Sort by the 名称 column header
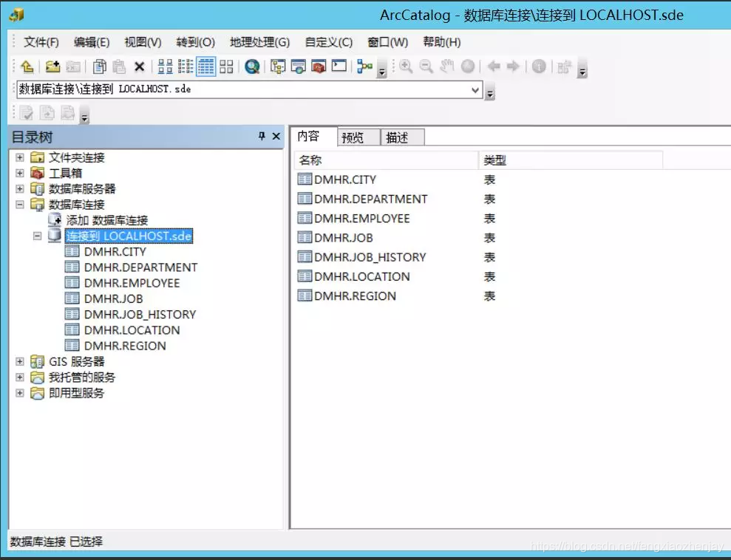Viewport: 731px width, 560px height. click(x=387, y=160)
